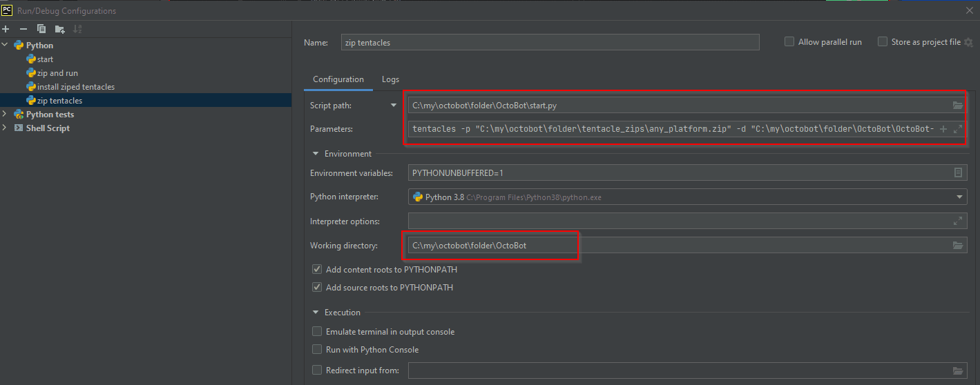Select the 'zip and run' configuration

(x=57, y=73)
